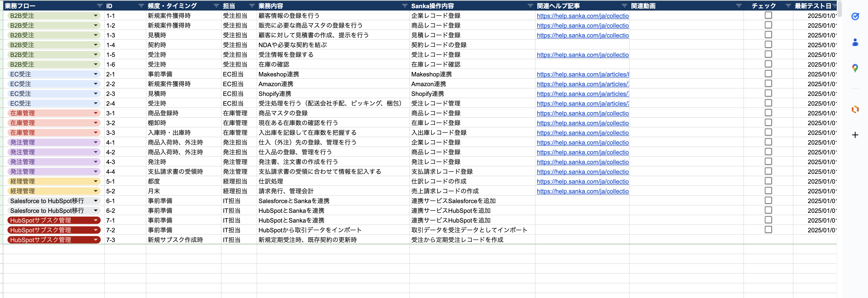This screenshot has width=868, height=298.
Task: Tick the checkbox in row 7-2
Action: tap(768, 230)
